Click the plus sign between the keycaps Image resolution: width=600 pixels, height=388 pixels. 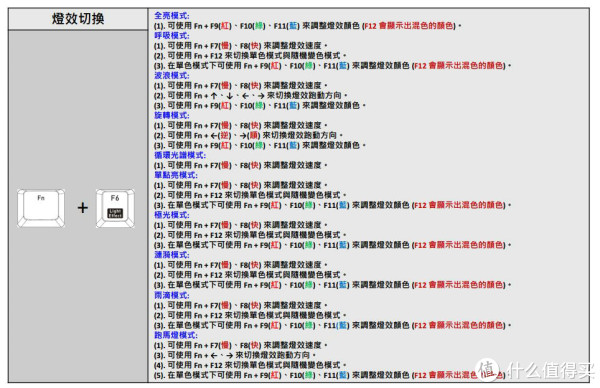[83, 208]
